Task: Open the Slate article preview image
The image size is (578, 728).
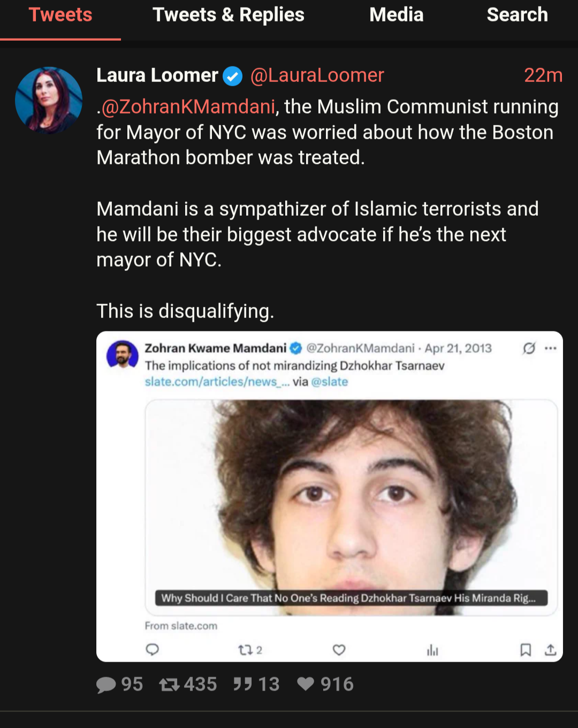Action: pos(351,507)
